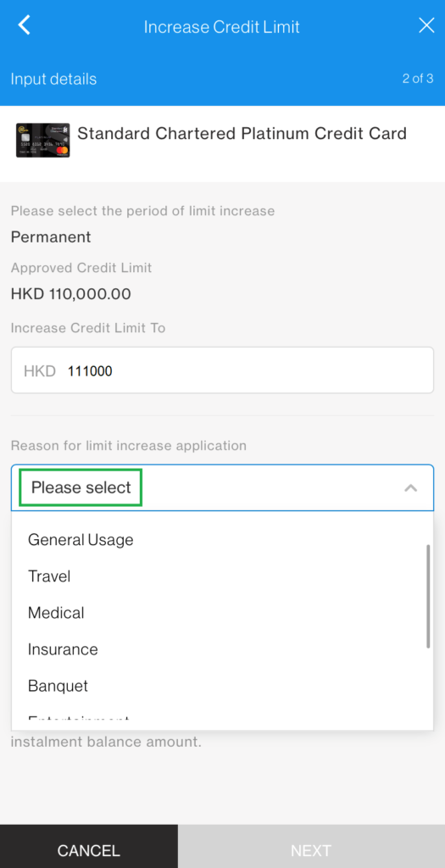This screenshot has height=868, width=445.
Task: Click the Reason for limit increase application label
Action: point(128,446)
